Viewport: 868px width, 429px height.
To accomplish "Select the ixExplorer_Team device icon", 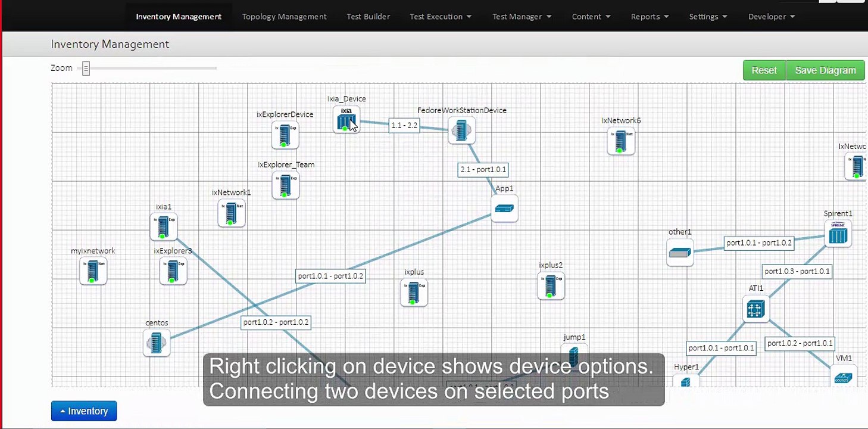I will (285, 185).
